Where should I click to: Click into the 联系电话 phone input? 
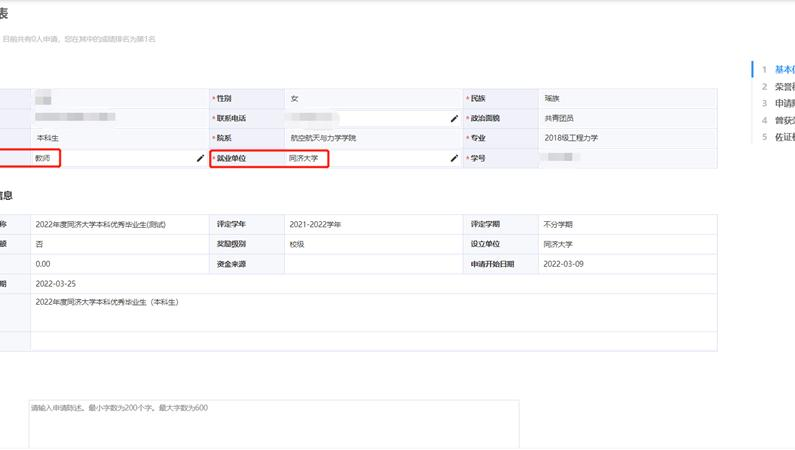tap(365, 118)
